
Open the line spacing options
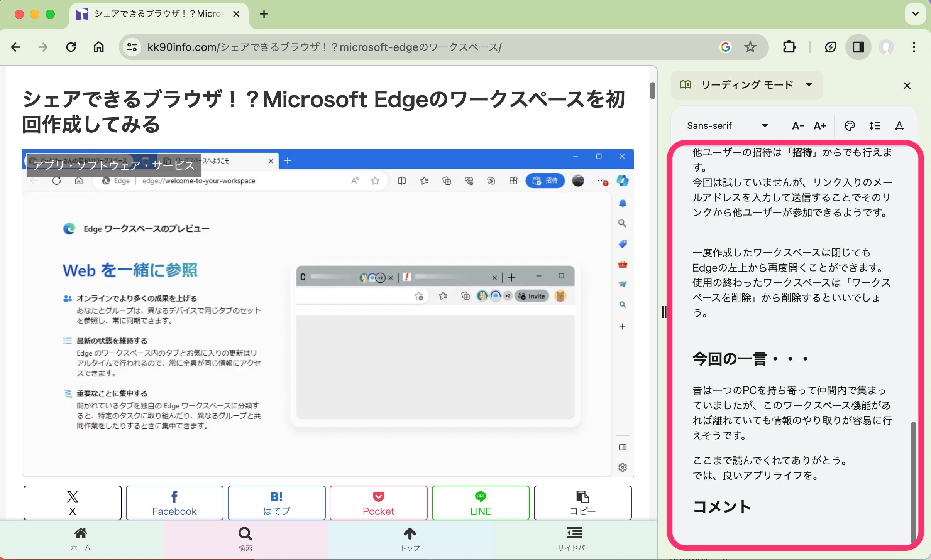(x=874, y=126)
